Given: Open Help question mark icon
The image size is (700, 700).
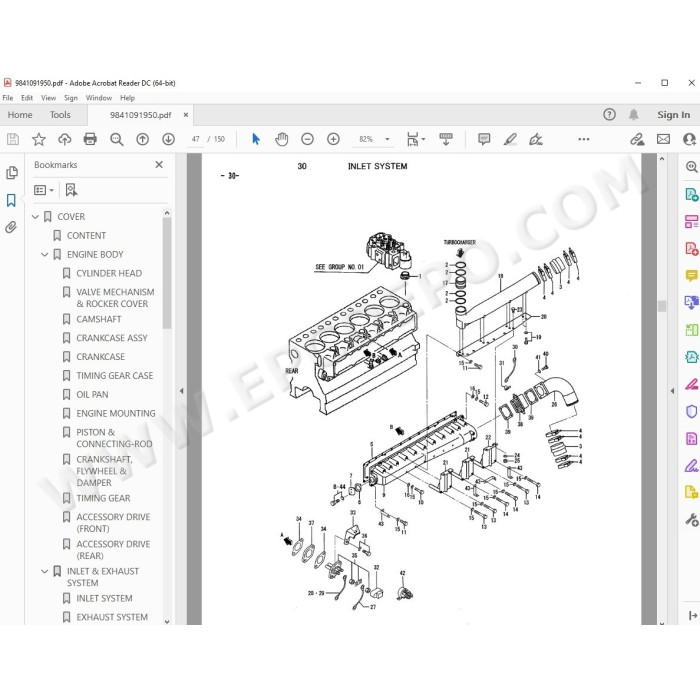Looking at the screenshot, I should (609, 115).
